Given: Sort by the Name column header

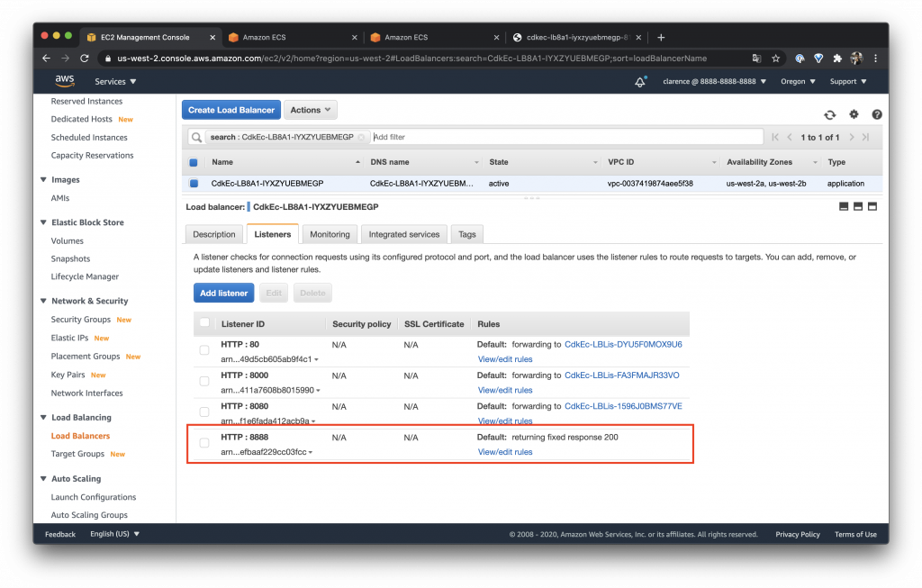Looking at the screenshot, I should tap(222, 162).
